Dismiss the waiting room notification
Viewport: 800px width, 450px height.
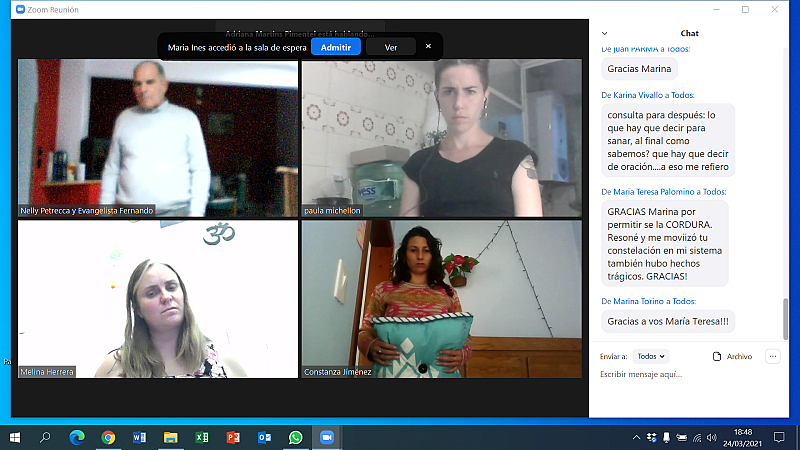[x=428, y=46]
